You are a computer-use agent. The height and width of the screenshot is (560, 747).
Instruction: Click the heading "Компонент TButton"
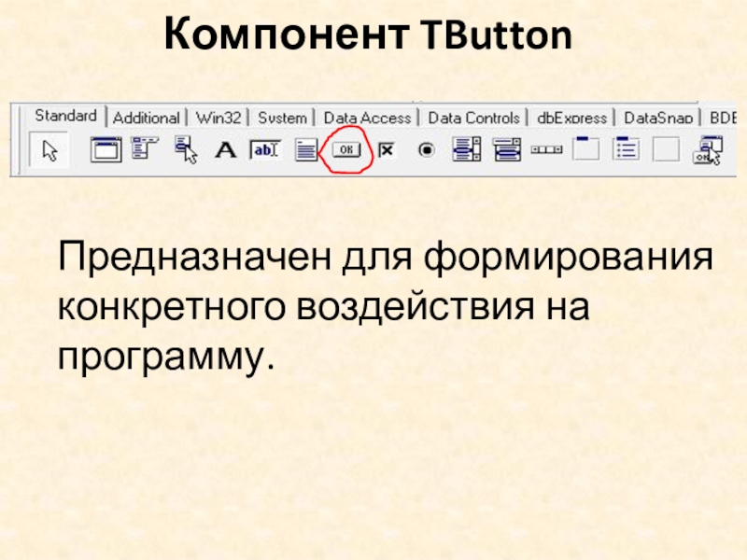click(368, 34)
